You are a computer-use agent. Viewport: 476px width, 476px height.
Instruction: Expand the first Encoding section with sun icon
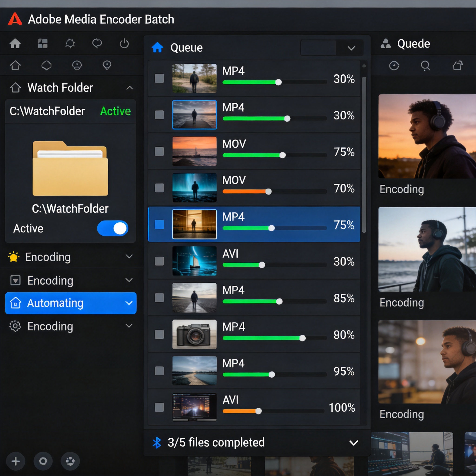[129, 257]
